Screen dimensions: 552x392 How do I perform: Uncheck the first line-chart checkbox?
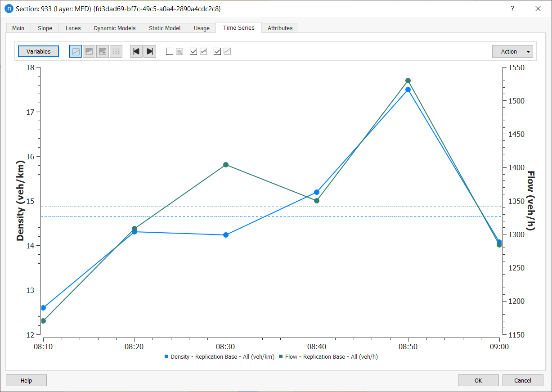(x=193, y=51)
